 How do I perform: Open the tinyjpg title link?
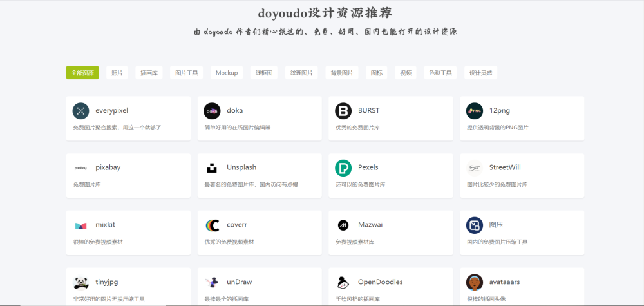(x=107, y=282)
